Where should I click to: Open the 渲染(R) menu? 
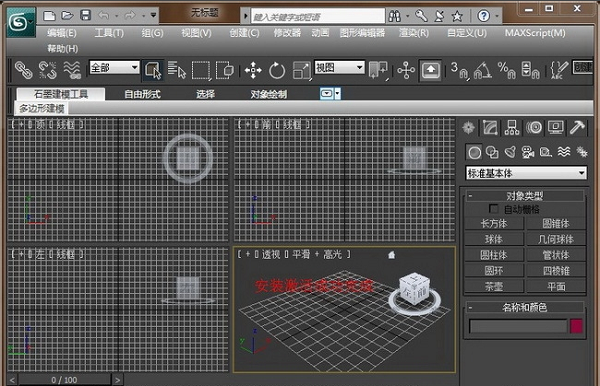pyautogui.click(x=414, y=33)
